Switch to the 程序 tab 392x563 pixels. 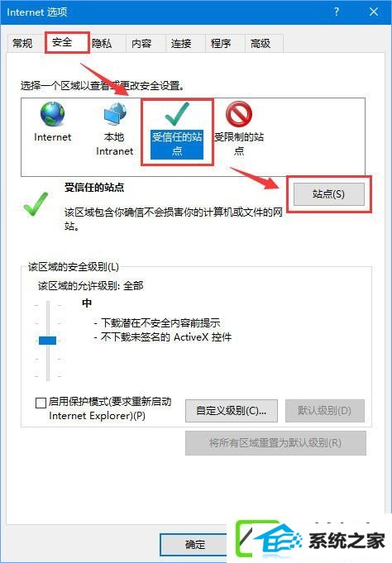pos(221,44)
